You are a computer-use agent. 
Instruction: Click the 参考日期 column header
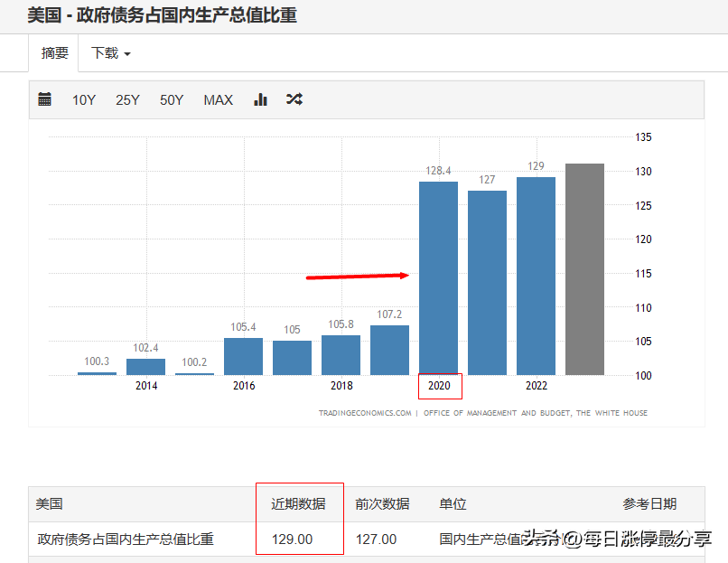pos(649,503)
